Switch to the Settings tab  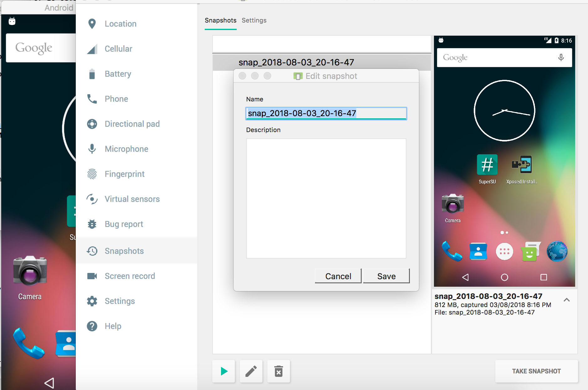tap(254, 20)
